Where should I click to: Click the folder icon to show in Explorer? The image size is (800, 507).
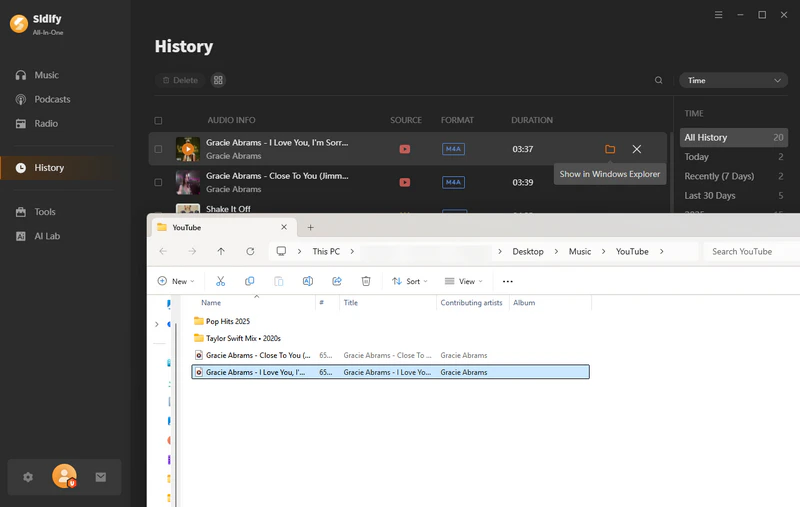(610, 149)
